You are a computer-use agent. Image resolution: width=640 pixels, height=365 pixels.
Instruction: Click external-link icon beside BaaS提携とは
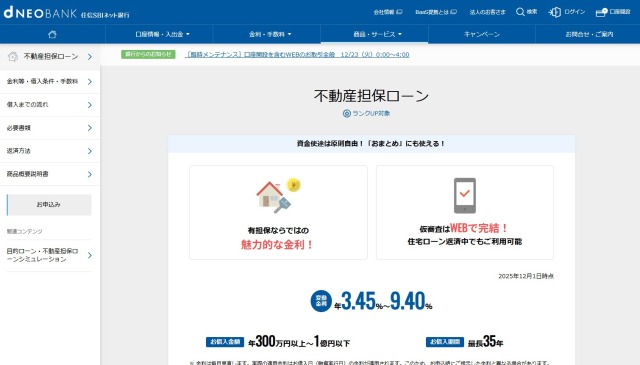453,12
